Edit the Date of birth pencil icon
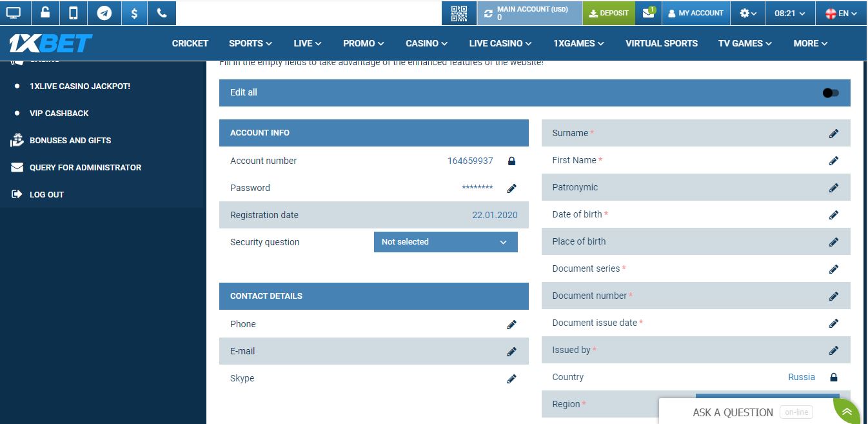Viewport: 868px width, 424px height. [834, 215]
